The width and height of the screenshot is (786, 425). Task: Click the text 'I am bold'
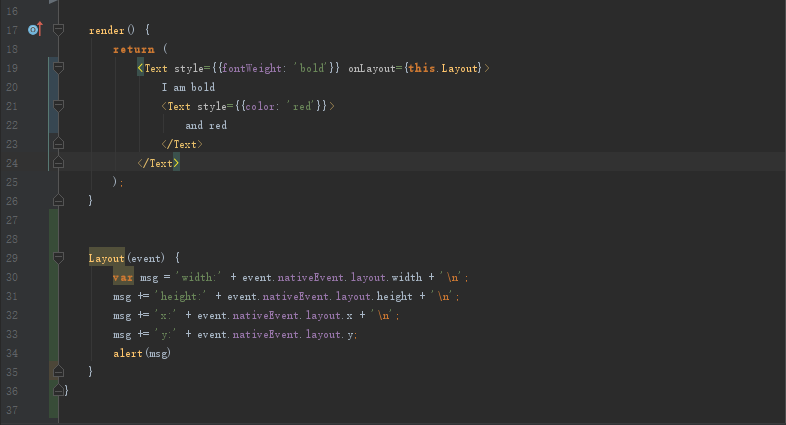(x=188, y=87)
